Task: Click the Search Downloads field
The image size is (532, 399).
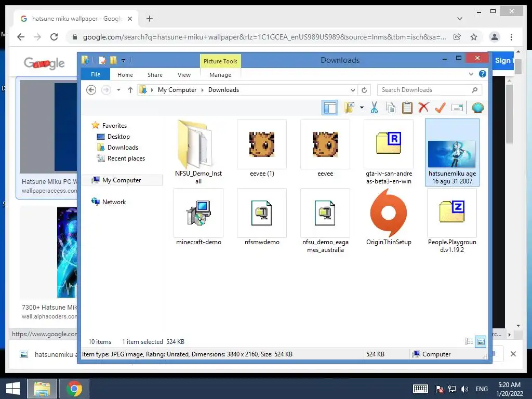Action: click(429, 90)
